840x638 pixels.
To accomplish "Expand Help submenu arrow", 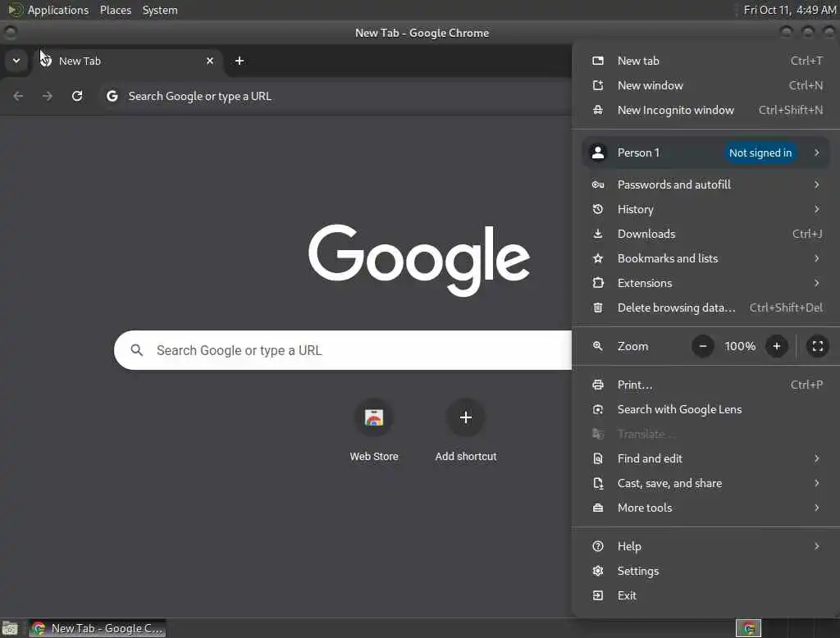I will pos(817,546).
